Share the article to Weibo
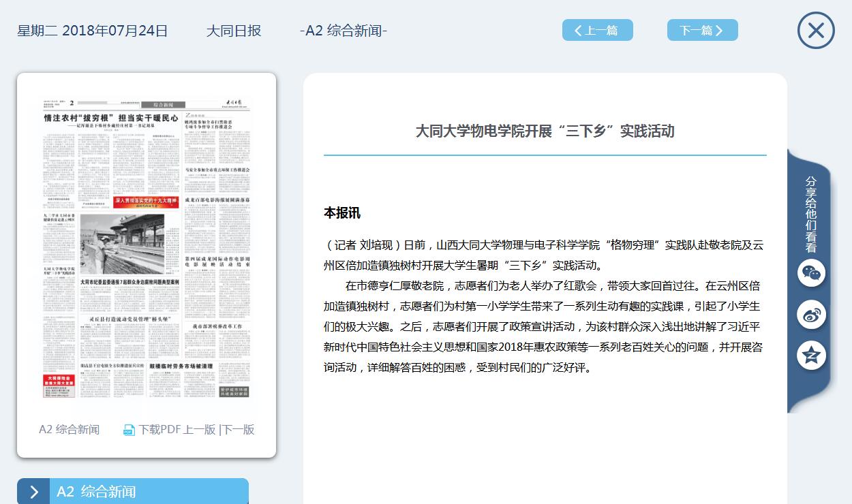The width and height of the screenshot is (852, 504). [811, 315]
